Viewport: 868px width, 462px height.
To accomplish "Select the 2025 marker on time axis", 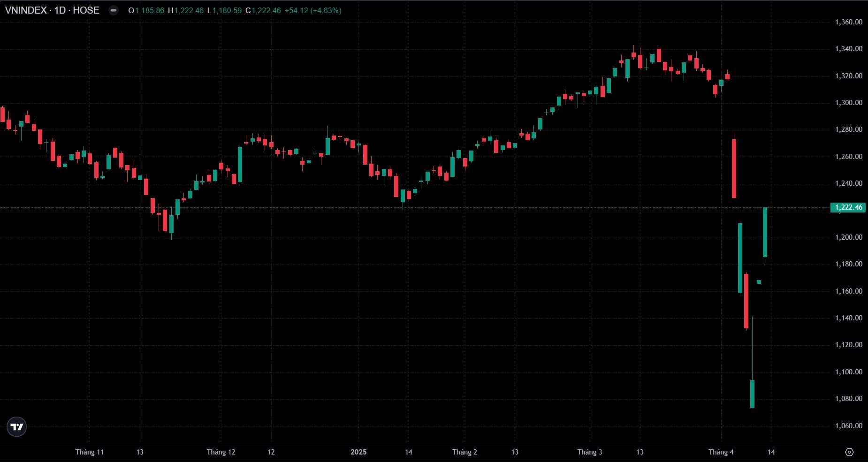I will (x=358, y=452).
